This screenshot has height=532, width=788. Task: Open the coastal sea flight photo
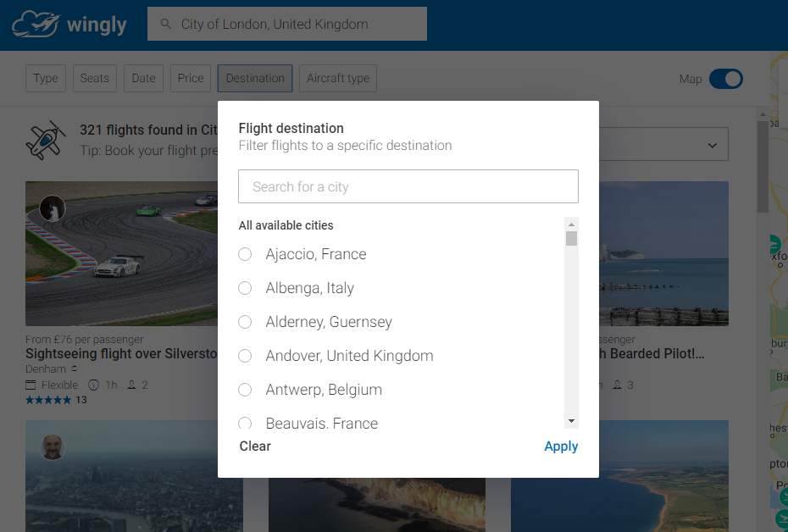[663, 253]
